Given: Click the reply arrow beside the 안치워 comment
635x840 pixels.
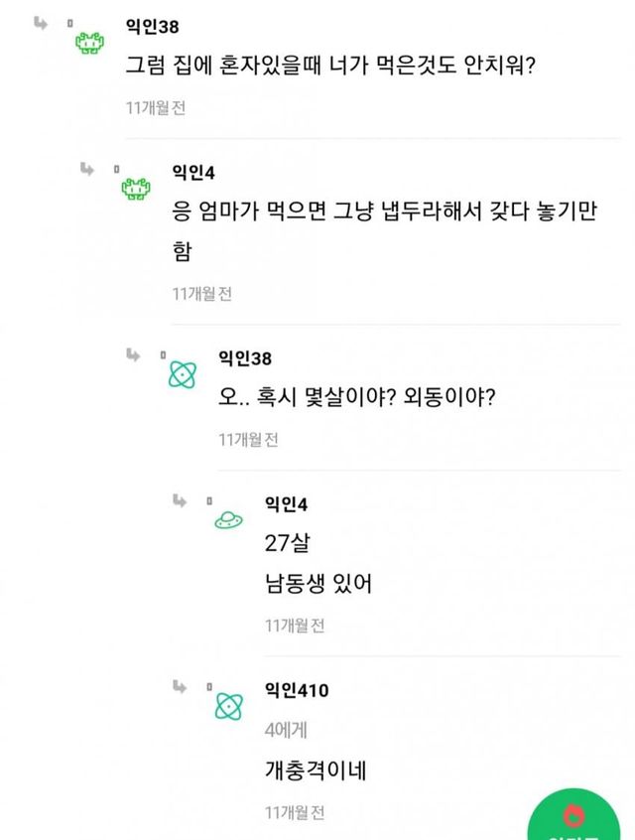Looking at the screenshot, I should coord(41,22).
